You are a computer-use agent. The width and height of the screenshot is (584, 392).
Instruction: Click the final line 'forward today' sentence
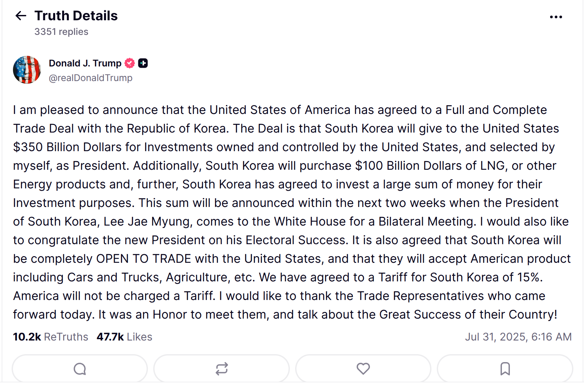53,315
